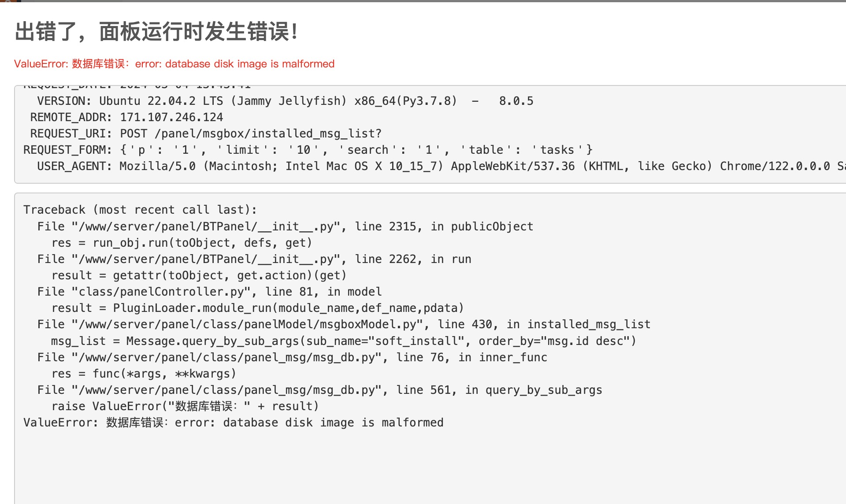
Task: Click the Message.query_by_sub_args code line
Action: coord(344,341)
